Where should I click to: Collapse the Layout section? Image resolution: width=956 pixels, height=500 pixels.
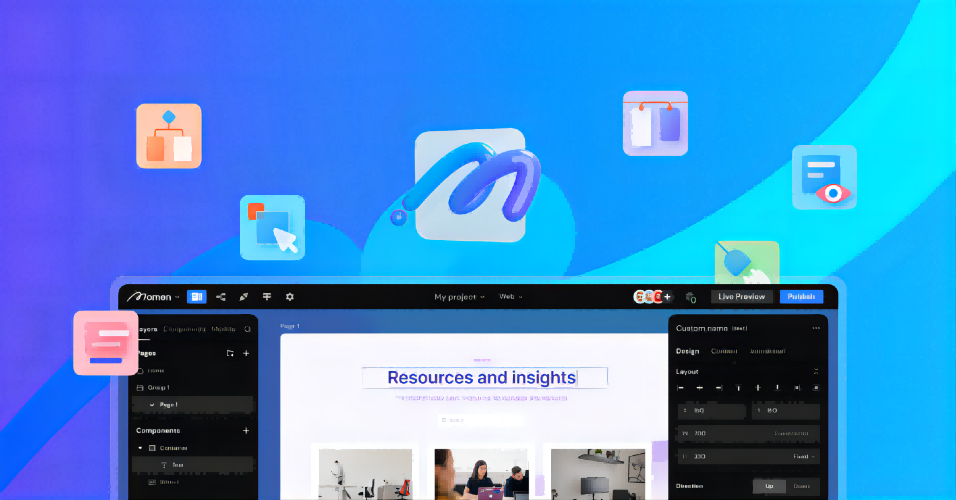816,371
